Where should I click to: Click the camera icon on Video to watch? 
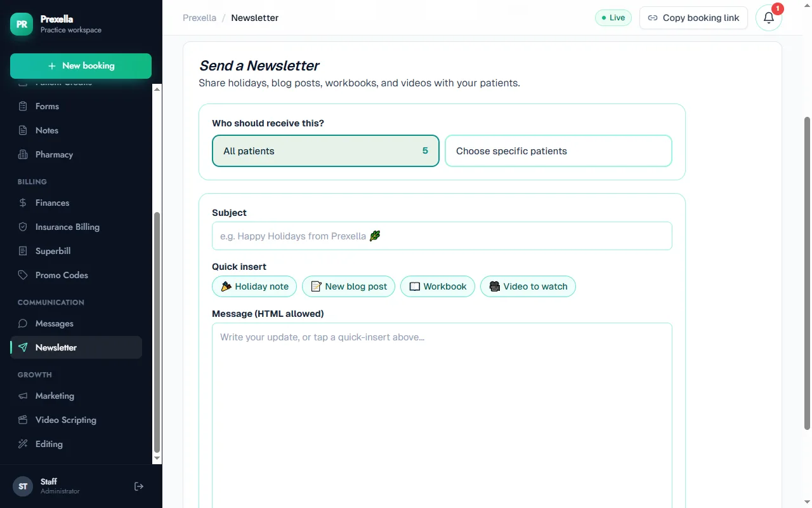point(495,286)
